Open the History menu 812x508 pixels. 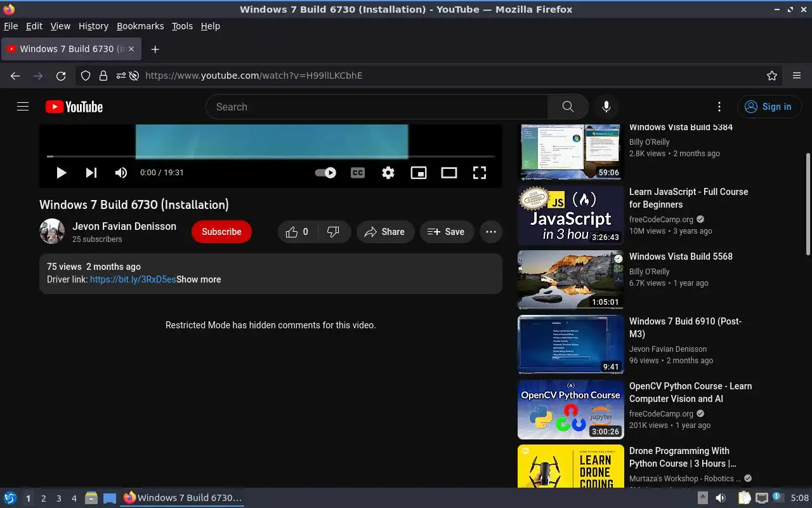pos(93,26)
